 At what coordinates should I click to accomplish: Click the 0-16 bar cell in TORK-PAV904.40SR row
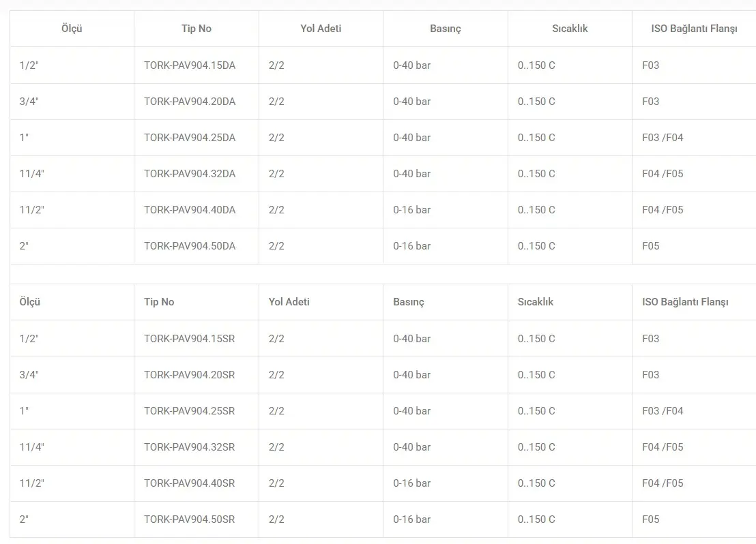412,483
